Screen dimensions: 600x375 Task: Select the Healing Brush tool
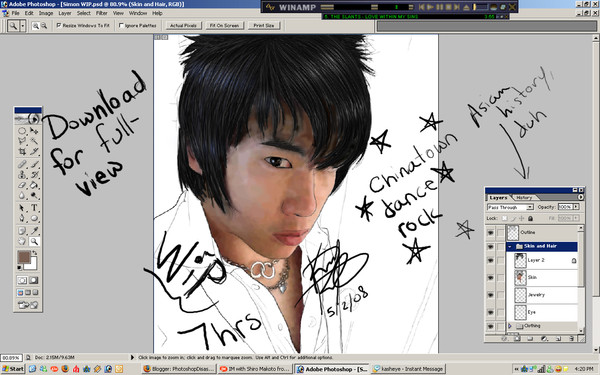(x=22, y=165)
